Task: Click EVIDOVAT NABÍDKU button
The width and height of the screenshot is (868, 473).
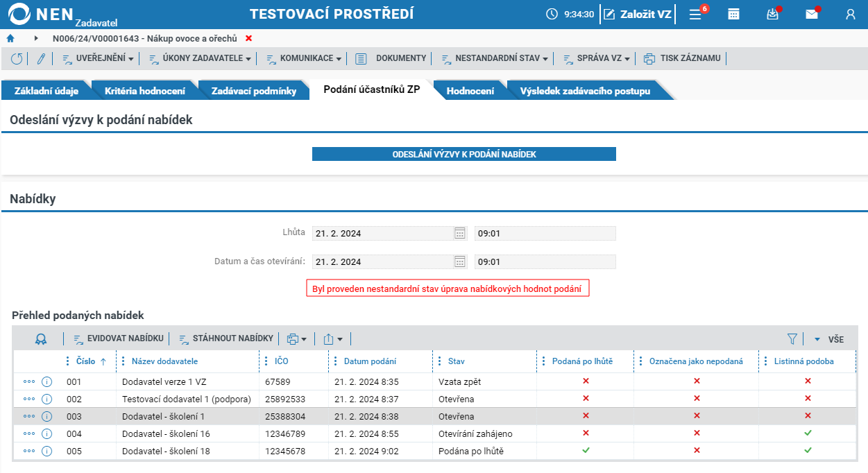Action: point(119,338)
